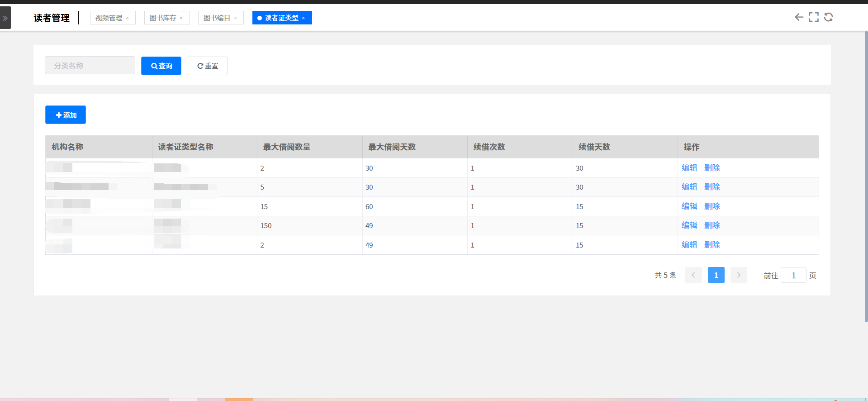Go to previous page with left chevron
Viewport: 868px width, 401px height.
click(693, 275)
